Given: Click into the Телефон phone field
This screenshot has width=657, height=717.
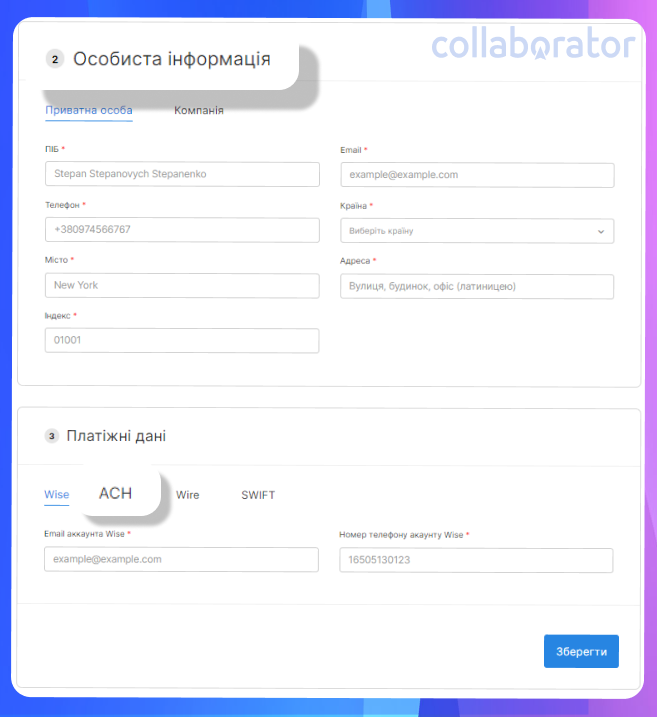Looking at the screenshot, I should (x=182, y=230).
